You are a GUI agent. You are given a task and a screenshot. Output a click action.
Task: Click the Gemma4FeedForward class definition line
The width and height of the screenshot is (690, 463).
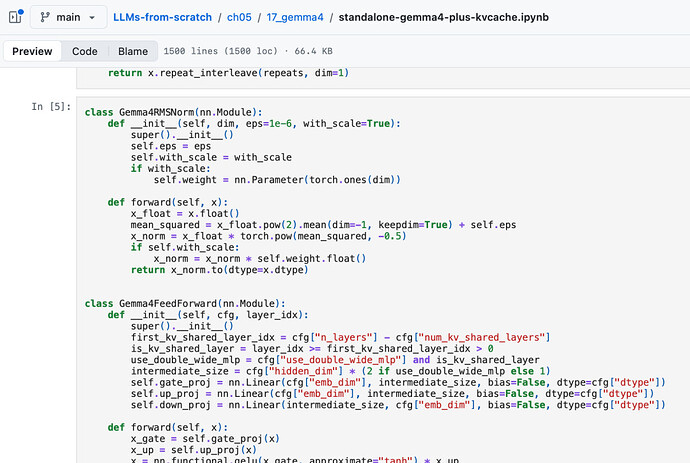pos(185,304)
